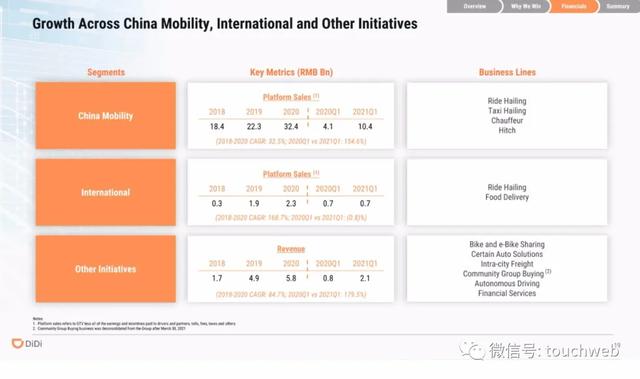Click the International 2018 value 0.3
This screenshot has height=379, width=640.
pyautogui.click(x=217, y=203)
